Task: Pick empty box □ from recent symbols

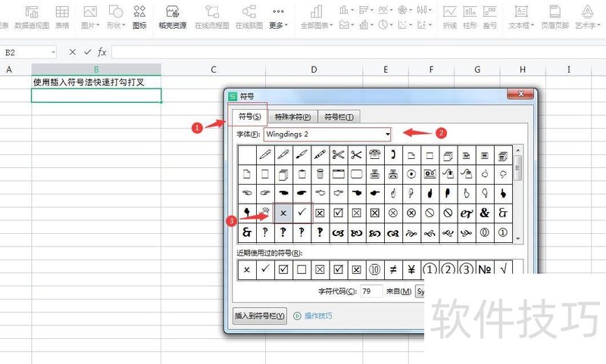Action: coord(301,269)
